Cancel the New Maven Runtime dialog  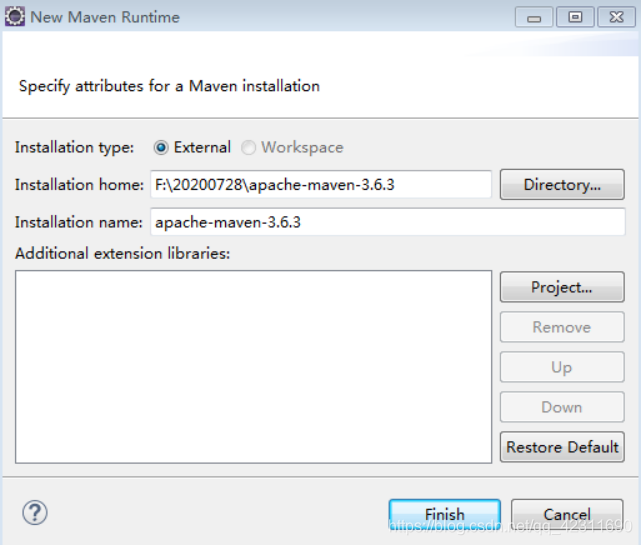point(567,514)
